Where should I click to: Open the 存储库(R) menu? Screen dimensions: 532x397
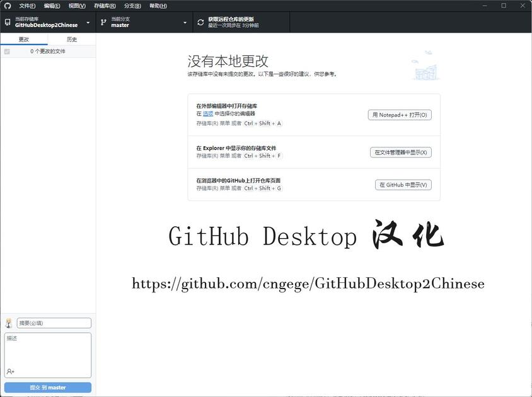[105, 6]
